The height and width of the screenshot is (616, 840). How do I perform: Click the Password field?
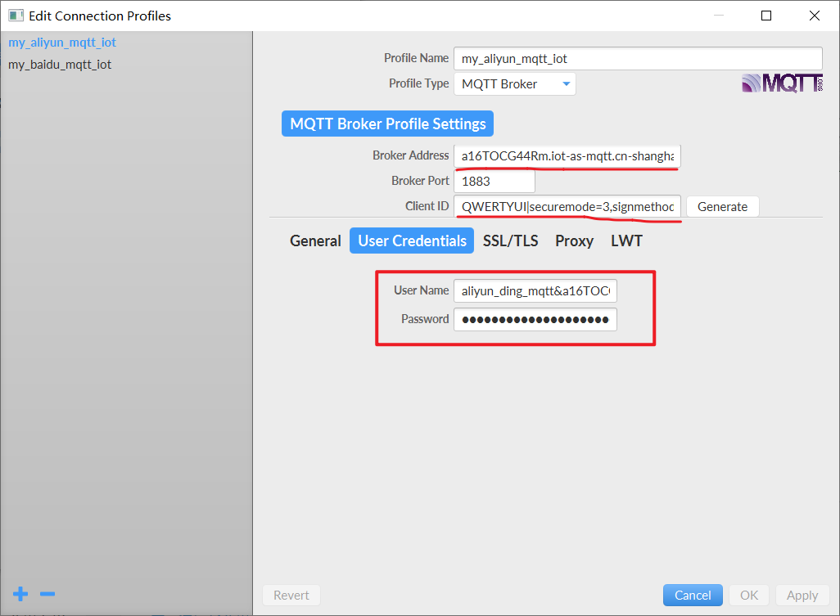[x=535, y=320]
